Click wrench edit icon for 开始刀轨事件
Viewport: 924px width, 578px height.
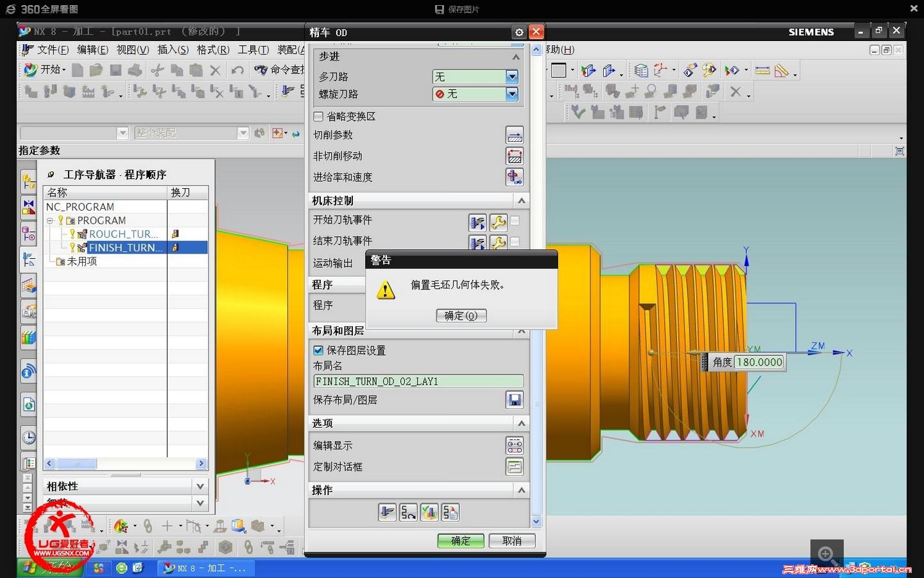[498, 222]
